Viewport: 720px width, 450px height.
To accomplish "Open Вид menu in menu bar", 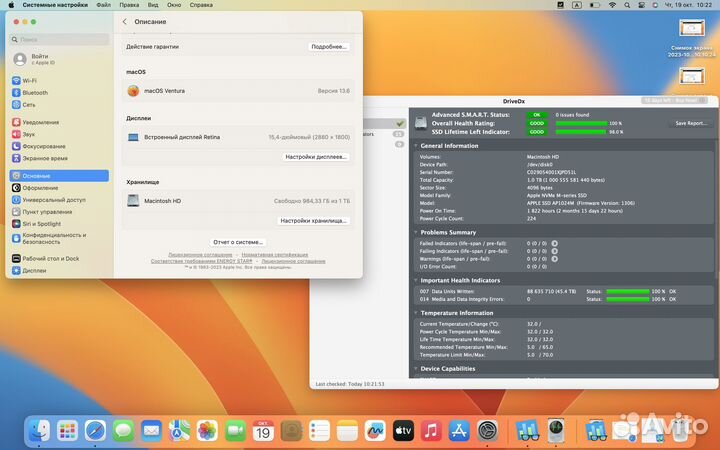I will click(x=153, y=5).
